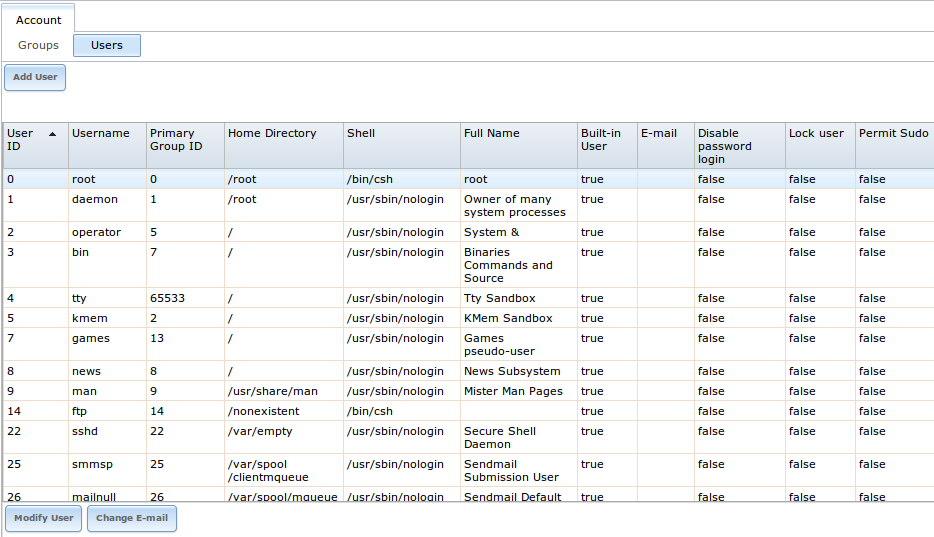
Task: Click the Permit Sudo column header
Action: (x=893, y=134)
